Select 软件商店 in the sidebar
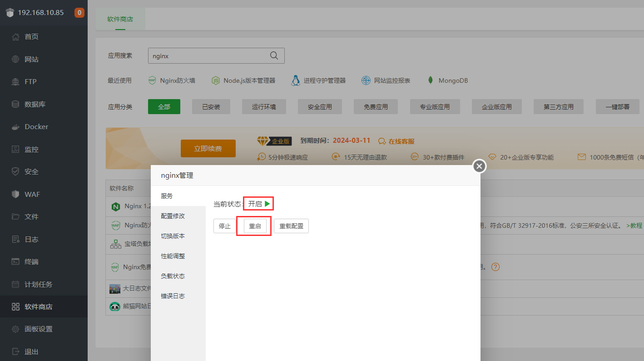The width and height of the screenshot is (644, 361). (x=44, y=307)
